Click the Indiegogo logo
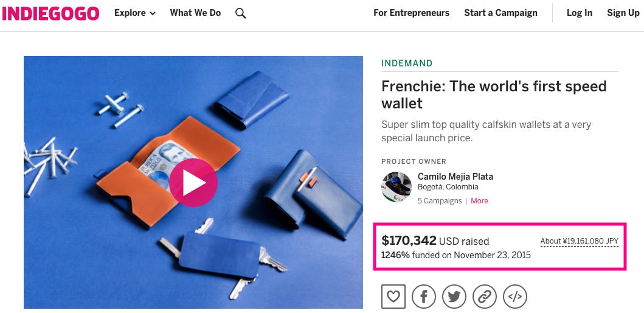Viewport: 644px width, 313px height. click(x=51, y=13)
